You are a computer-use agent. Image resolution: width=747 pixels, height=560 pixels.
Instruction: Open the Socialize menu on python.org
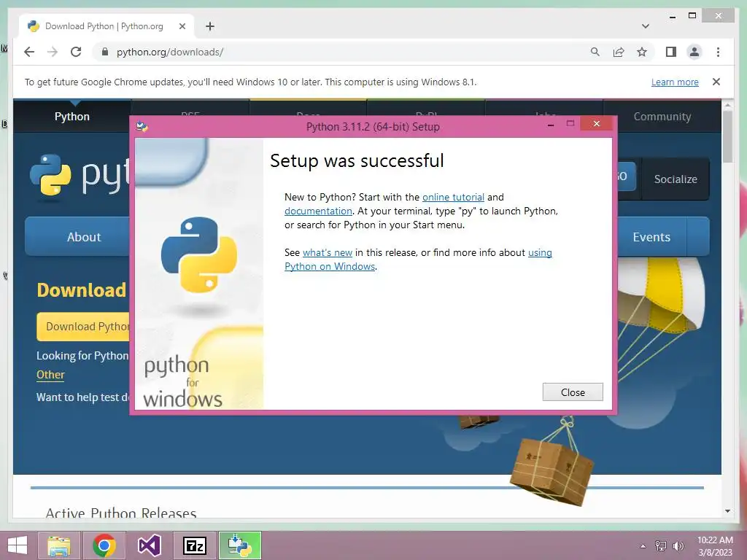(676, 179)
